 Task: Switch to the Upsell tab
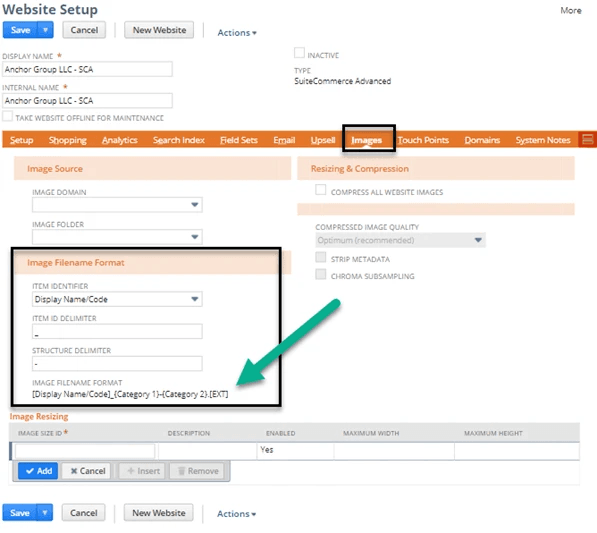point(323,140)
